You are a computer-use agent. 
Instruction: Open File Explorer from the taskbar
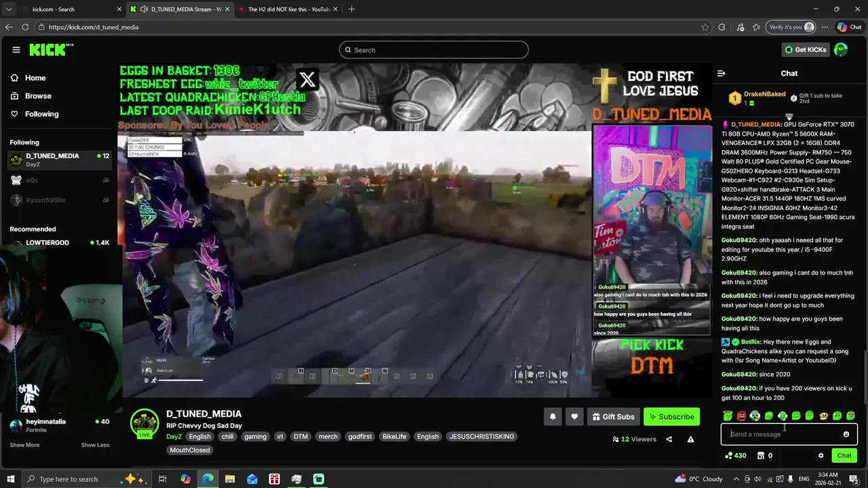coord(230,479)
